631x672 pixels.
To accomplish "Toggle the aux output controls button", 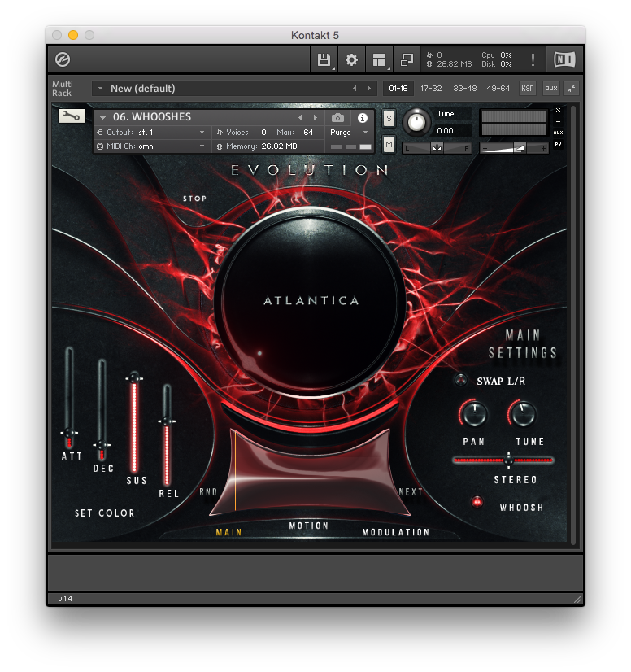I will tap(551, 89).
